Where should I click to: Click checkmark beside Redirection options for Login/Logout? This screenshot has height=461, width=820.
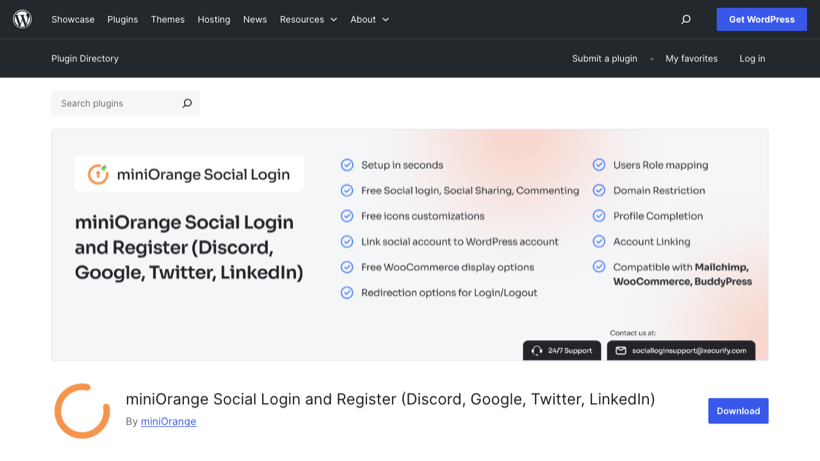click(x=347, y=293)
